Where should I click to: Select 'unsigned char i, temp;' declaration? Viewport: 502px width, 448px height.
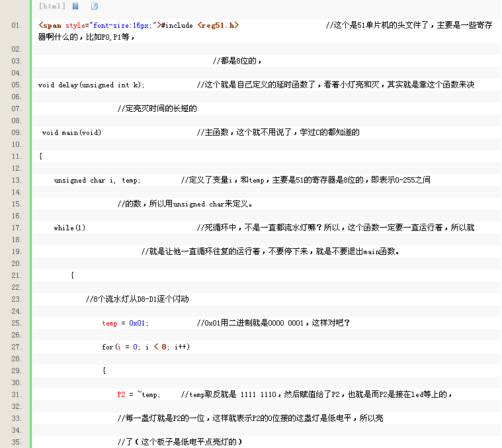97,180
